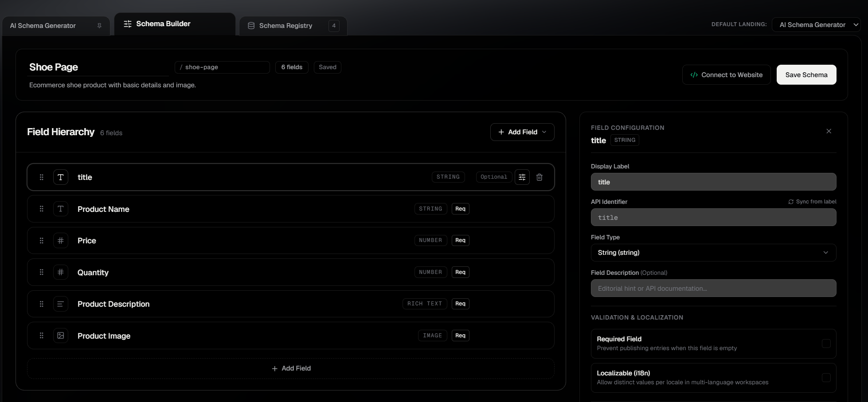Click the IMAGE type badge
Screen dimensions: 868x402
point(433,336)
